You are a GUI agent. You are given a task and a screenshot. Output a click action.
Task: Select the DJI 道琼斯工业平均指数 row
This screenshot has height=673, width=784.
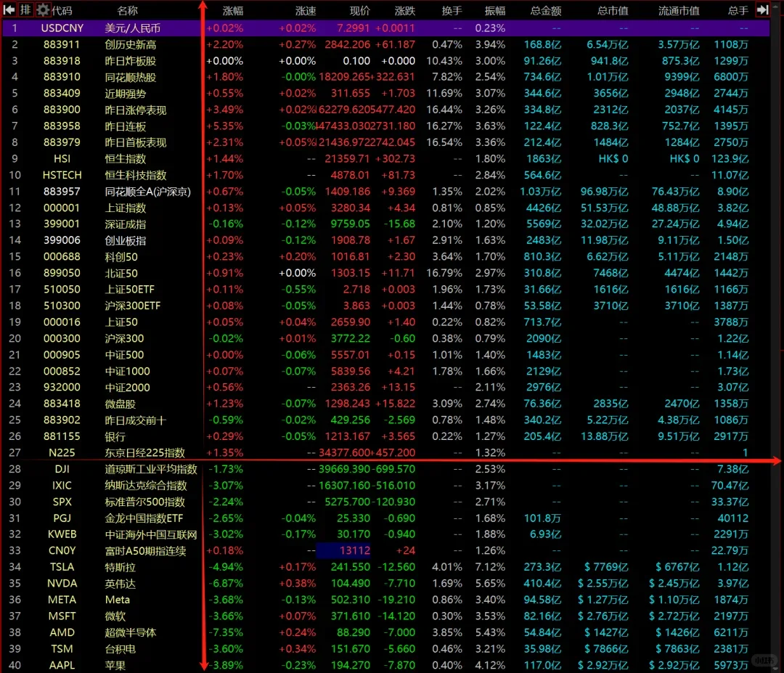pyautogui.click(x=386, y=469)
